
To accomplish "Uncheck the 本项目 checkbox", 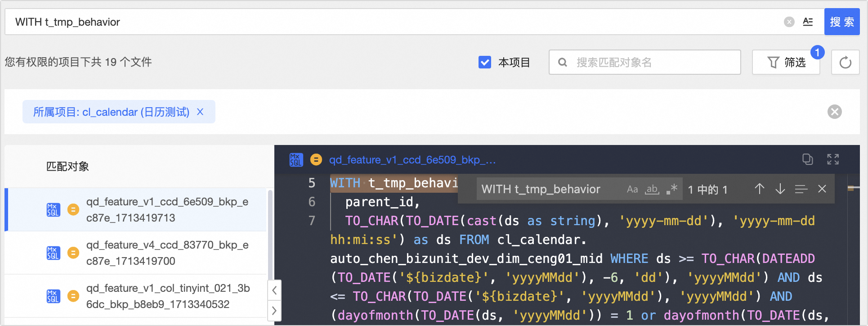I will coord(485,62).
